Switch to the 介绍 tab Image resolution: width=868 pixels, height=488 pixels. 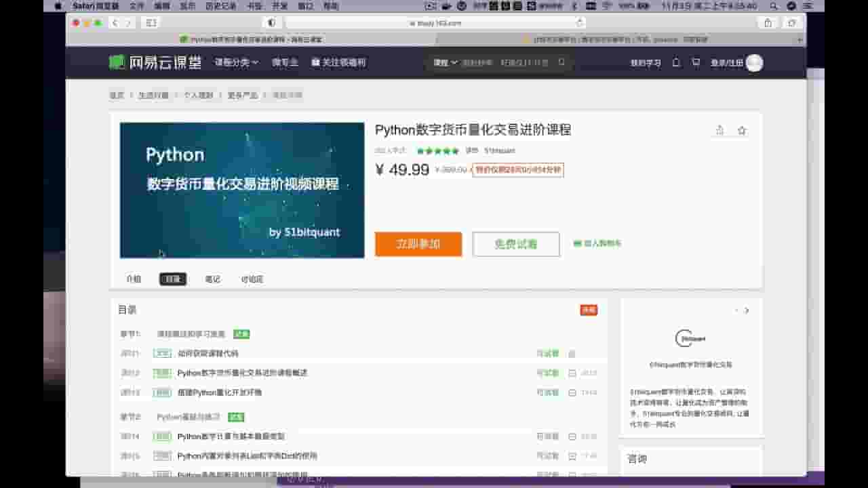pos(134,279)
